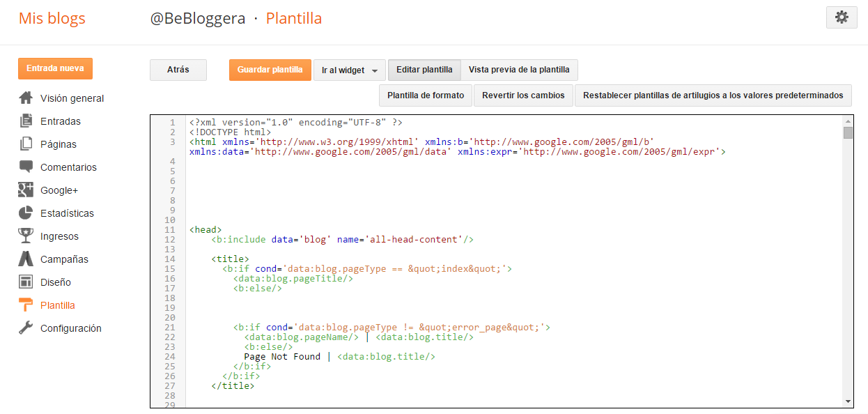Click the xml version declaration line
Viewport: 868px width, 414px height.
click(x=295, y=122)
